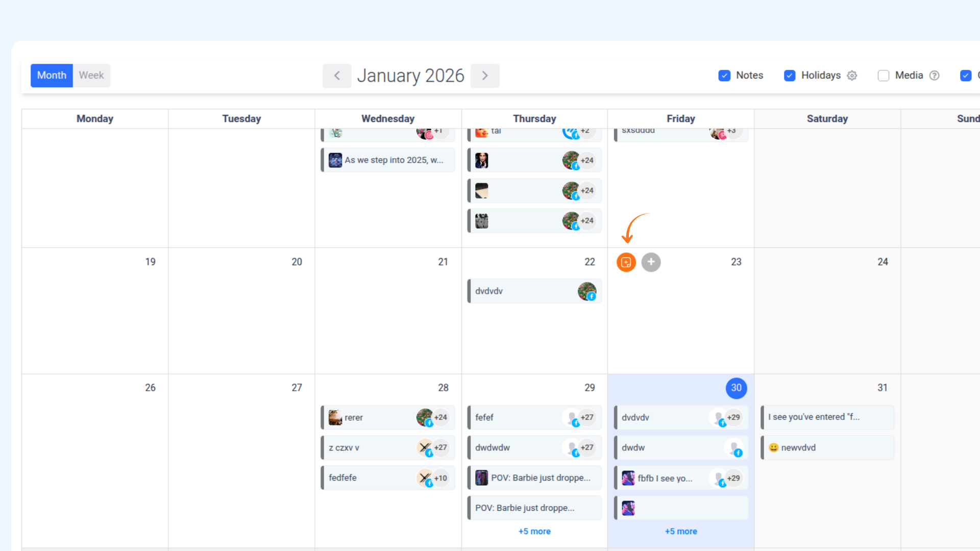The width and height of the screenshot is (980, 551).
Task: Go to previous month with left chevron
Action: [337, 76]
